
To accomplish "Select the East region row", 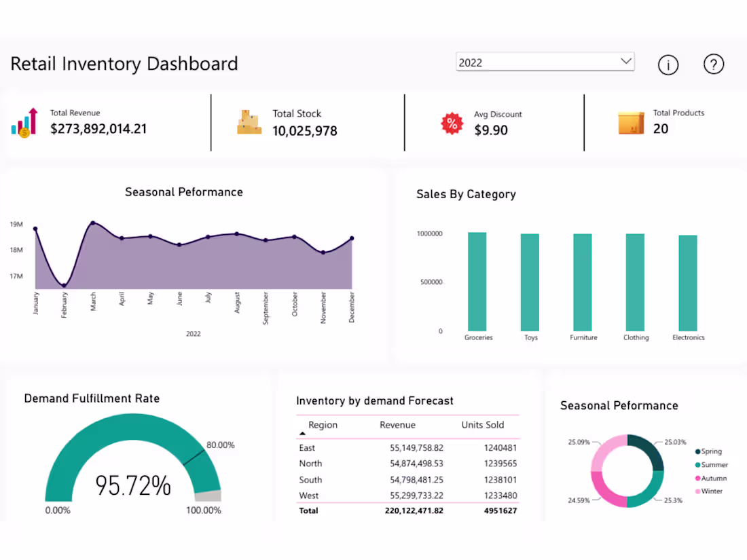I will click(408, 447).
